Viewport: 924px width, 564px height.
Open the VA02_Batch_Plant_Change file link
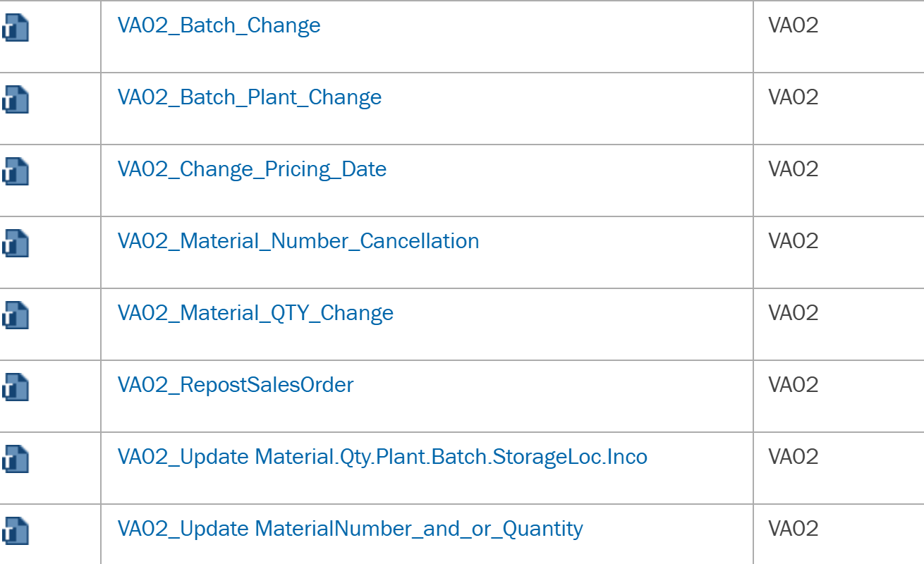249,98
